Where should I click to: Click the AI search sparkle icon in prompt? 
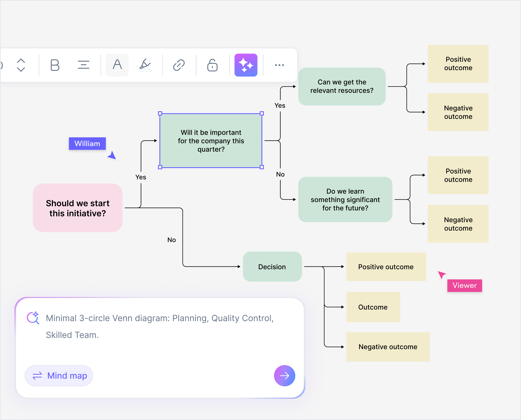click(33, 318)
